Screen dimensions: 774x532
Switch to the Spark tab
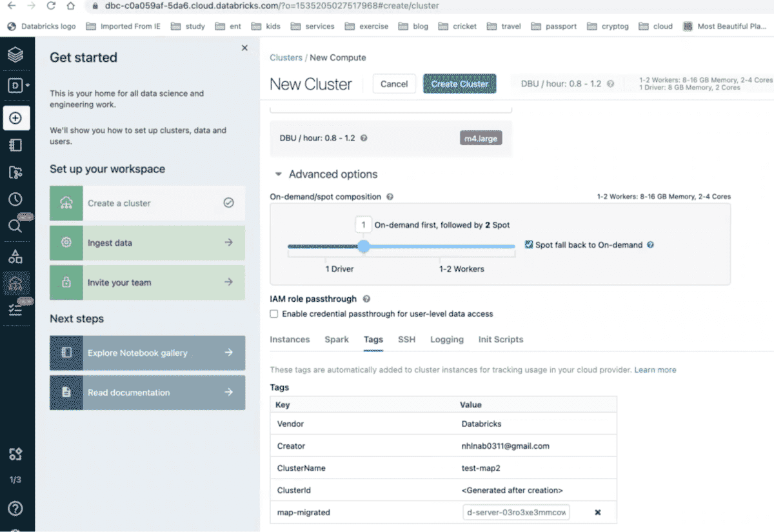(x=337, y=340)
